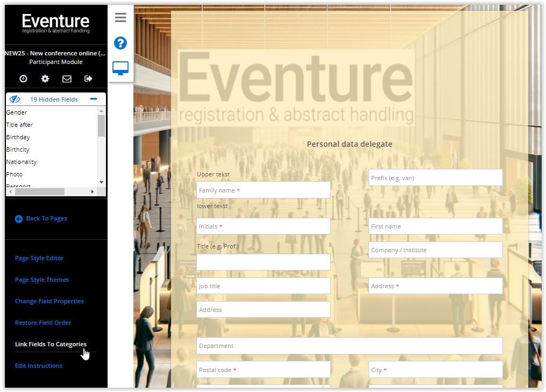
Task: Click horizontal scroll left arrow
Action: click(x=10, y=192)
